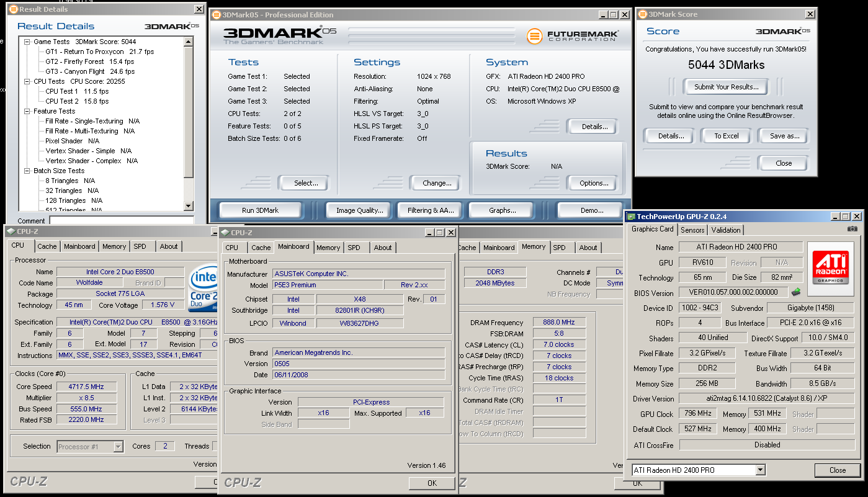Image resolution: width=868 pixels, height=497 pixels.
Task: Select the CPU Test 2 row
Action: coord(77,101)
